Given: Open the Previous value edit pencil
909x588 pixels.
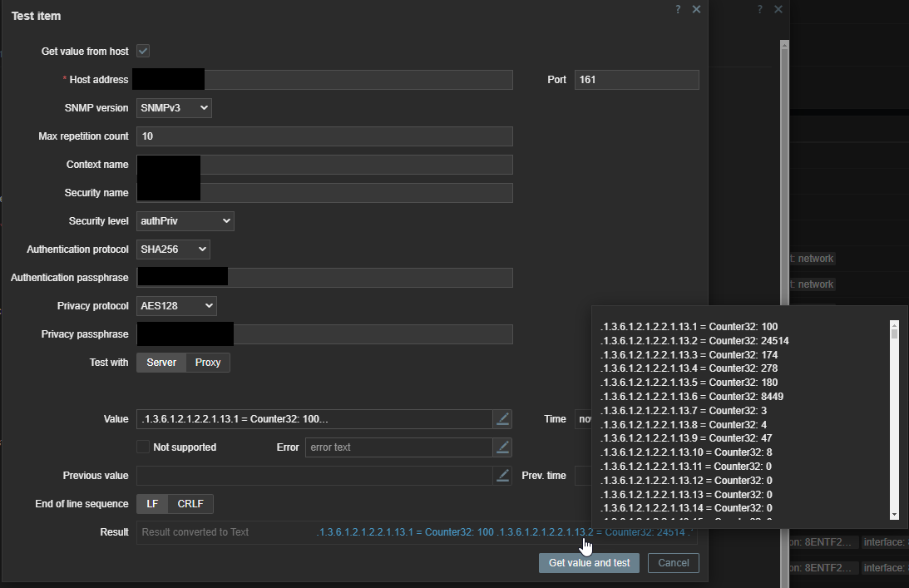Looking at the screenshot, I should pos(502,476).
